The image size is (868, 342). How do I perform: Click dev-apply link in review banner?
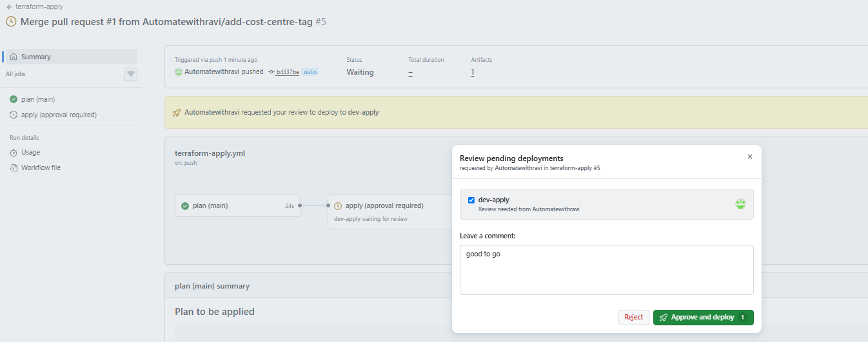click(x=363, y=112)
